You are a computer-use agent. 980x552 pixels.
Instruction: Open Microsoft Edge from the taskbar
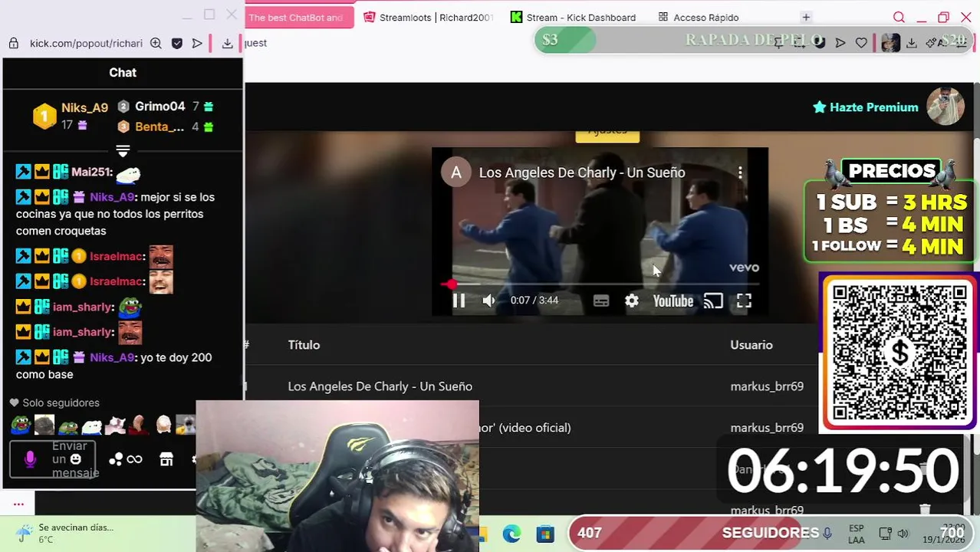coord(511,534)
